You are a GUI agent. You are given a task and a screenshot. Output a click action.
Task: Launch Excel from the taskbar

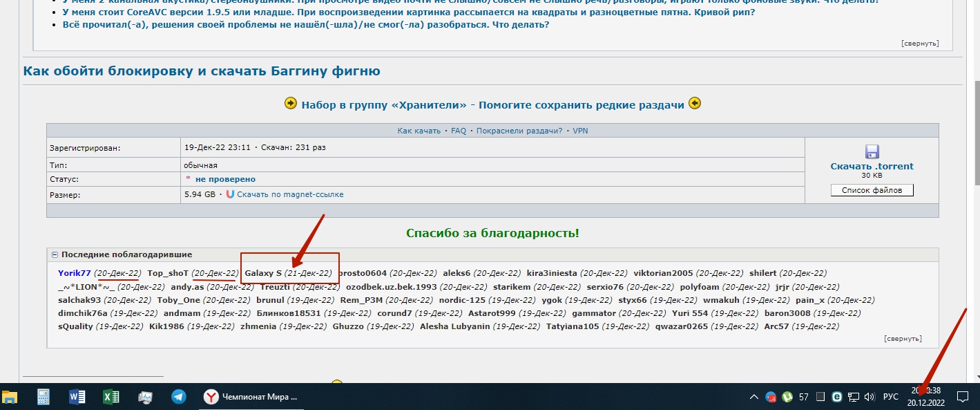111,397
